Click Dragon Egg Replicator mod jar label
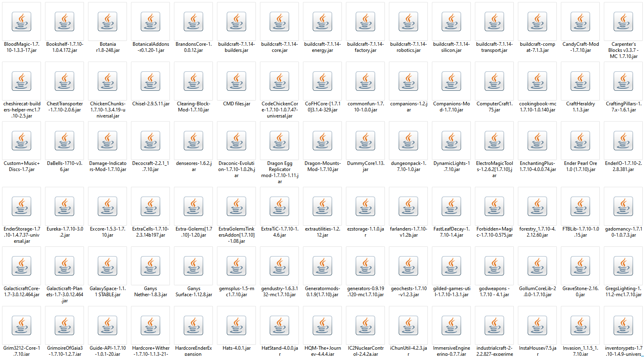The image size is (644, 357). pyautogui.click(x=279, y=172)
